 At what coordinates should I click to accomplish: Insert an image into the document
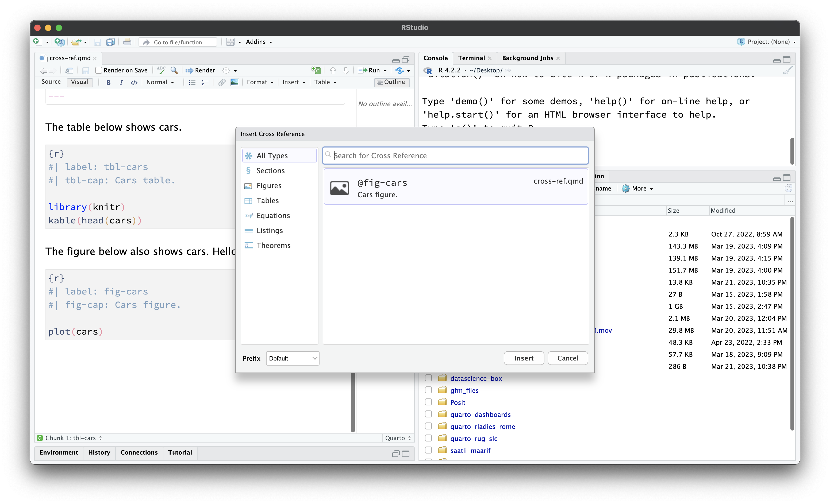235,82
